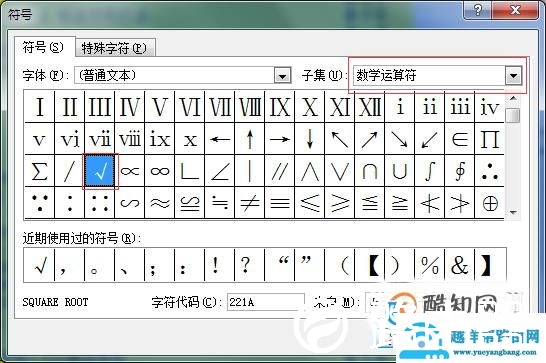The image size is (546, 363).
Task: Click the dialog help question-mark button
Action: pyautogui.click(x=478, y=10)
